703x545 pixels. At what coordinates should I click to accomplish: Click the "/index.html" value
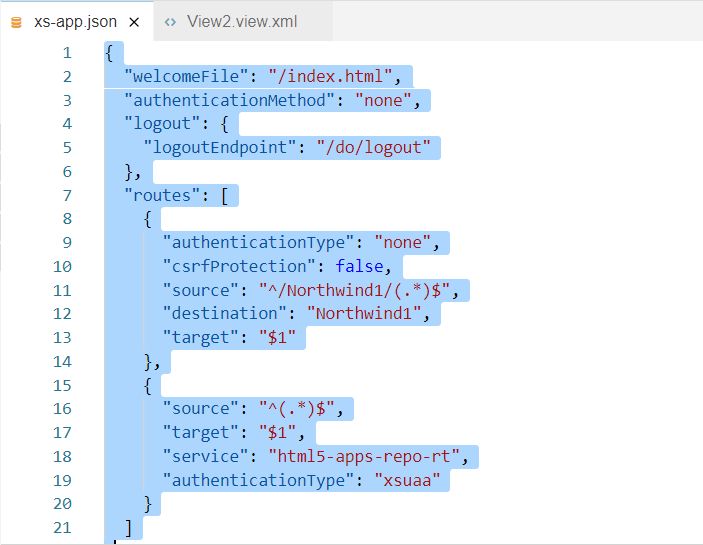(x=330, y=76)
